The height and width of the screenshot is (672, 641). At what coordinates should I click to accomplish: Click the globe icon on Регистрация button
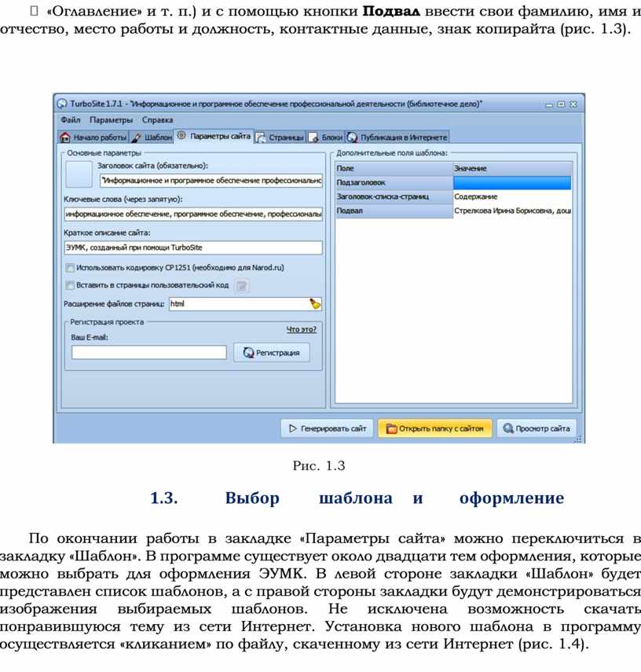coord(248,353)
